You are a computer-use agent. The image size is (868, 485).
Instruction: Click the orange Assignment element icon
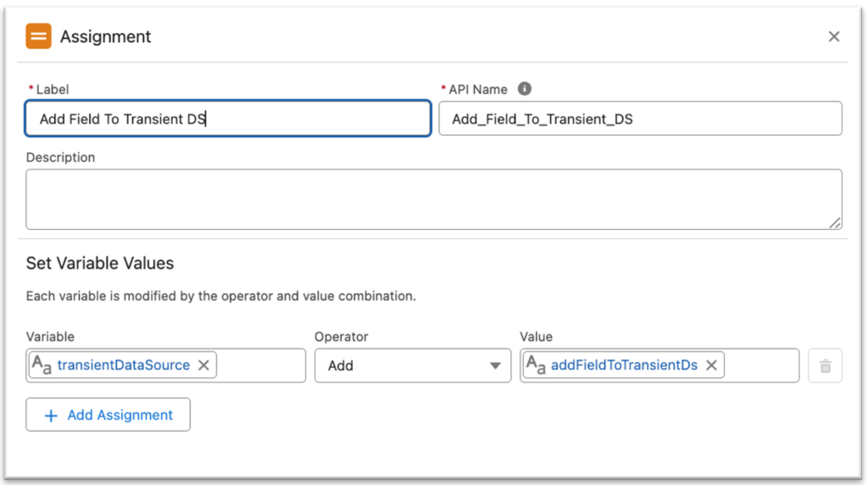38,36
